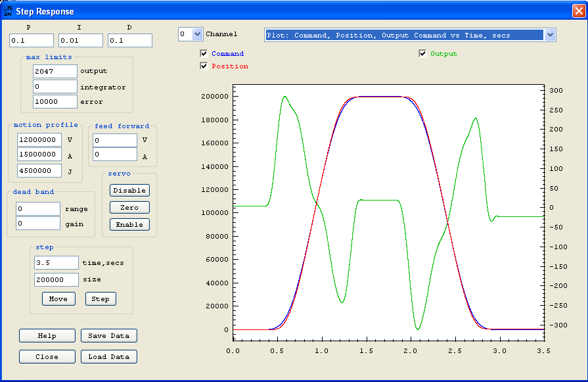Open the Help dialog
Screen dimensions: 588x382
coord(47,335)
